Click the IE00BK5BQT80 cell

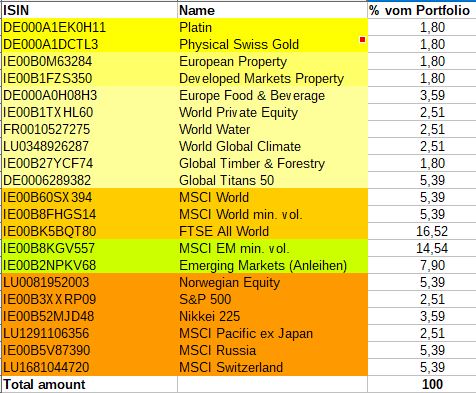pyautogui.click(x=89, y=231)
